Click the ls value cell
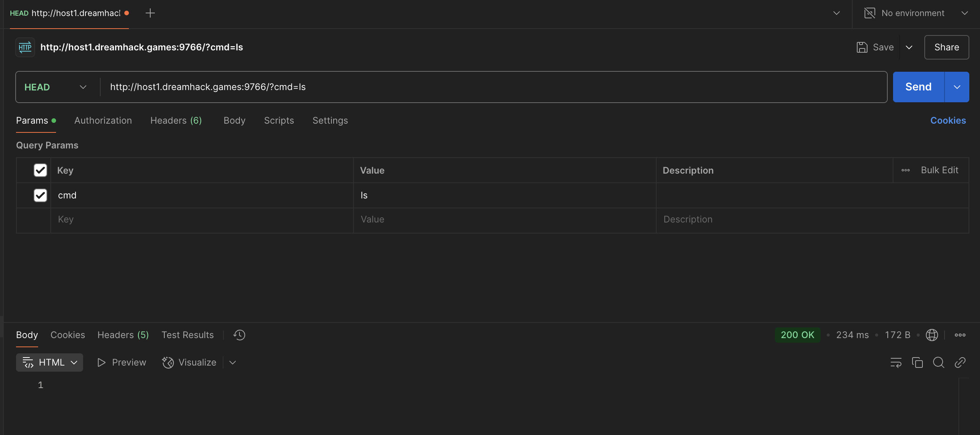This screenshot has width=980, height=435. point(504,195)
